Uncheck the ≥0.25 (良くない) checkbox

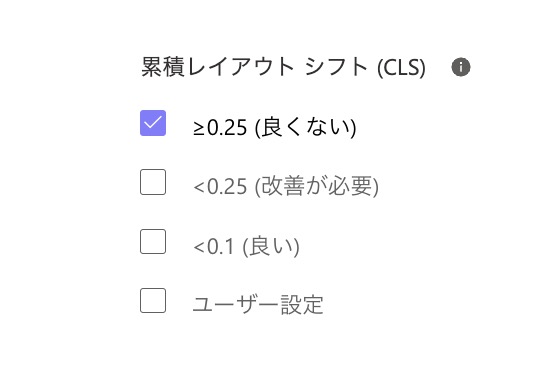[x=153, y=123]
